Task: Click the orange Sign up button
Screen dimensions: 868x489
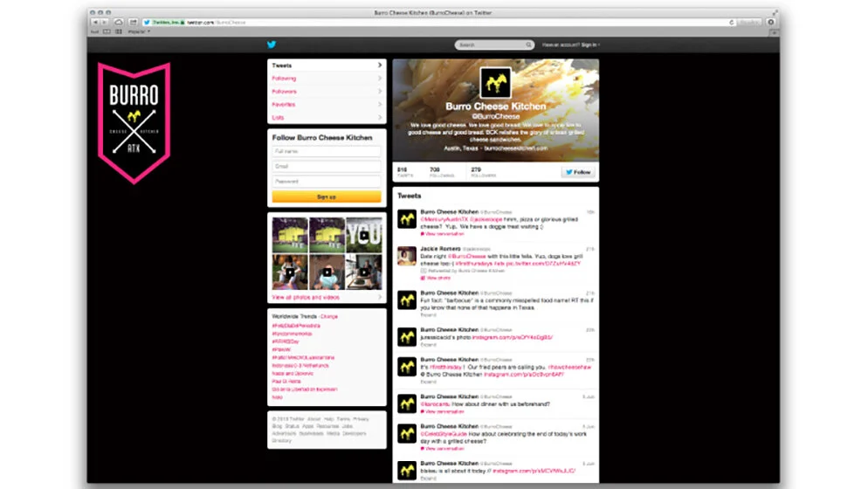Action: click(327, 196)
